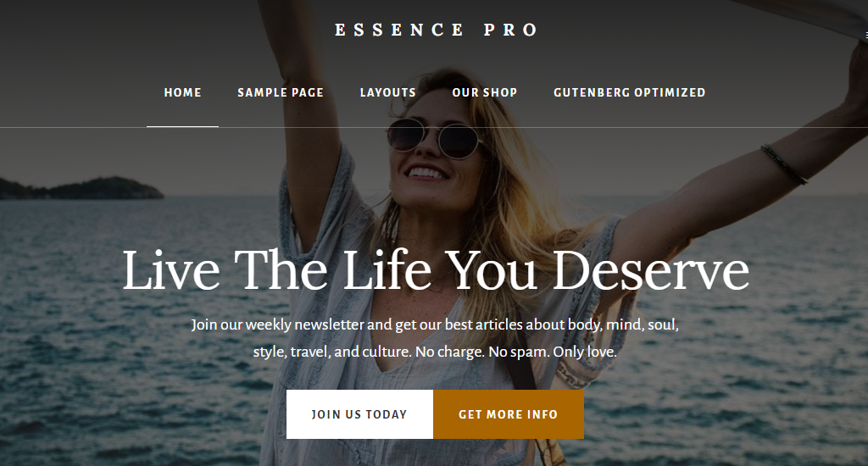This screenshot has height=466, width=868.
Task: Open the OUR SHOP navigation item
Action: [485, 92]
